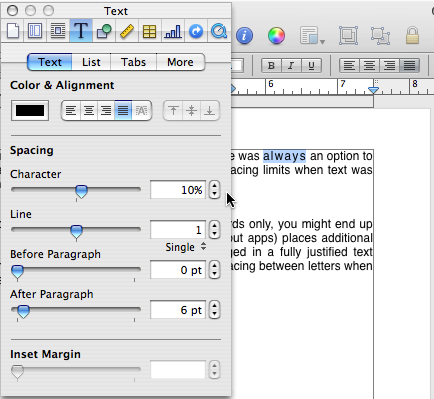
Task: Set inspector alignment to center
Action: [x=88, y=110]
